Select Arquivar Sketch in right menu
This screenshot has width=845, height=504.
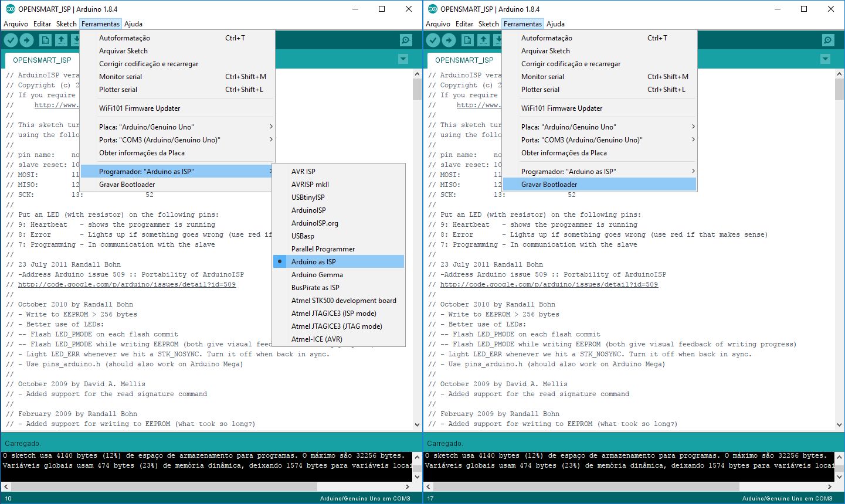(x=600, y=50)
